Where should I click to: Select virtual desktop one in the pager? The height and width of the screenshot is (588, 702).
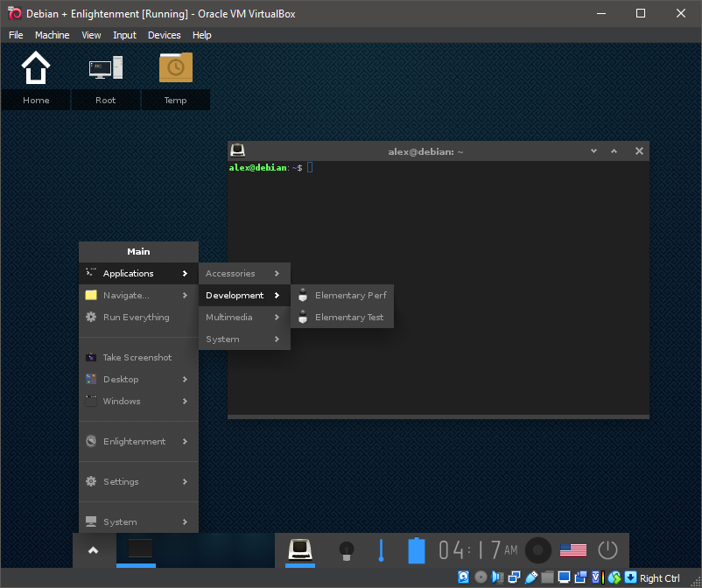pos(140,549)
